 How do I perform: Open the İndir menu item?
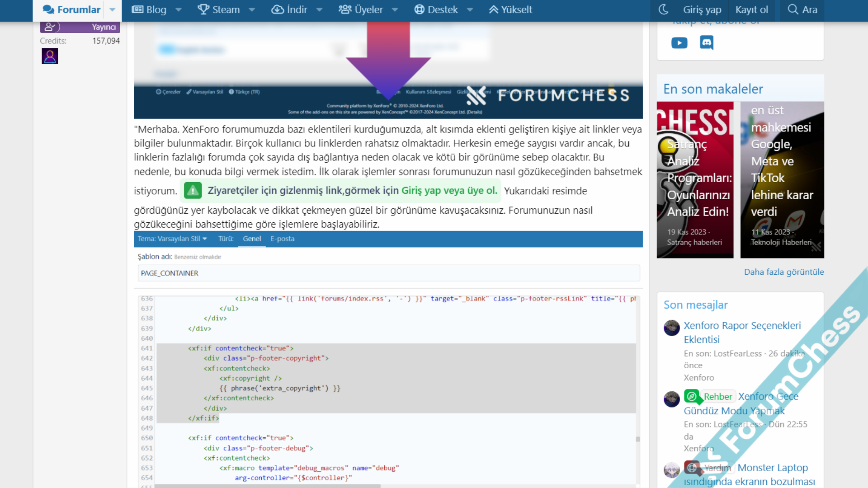pyautogui.click(x=289, y=9)
